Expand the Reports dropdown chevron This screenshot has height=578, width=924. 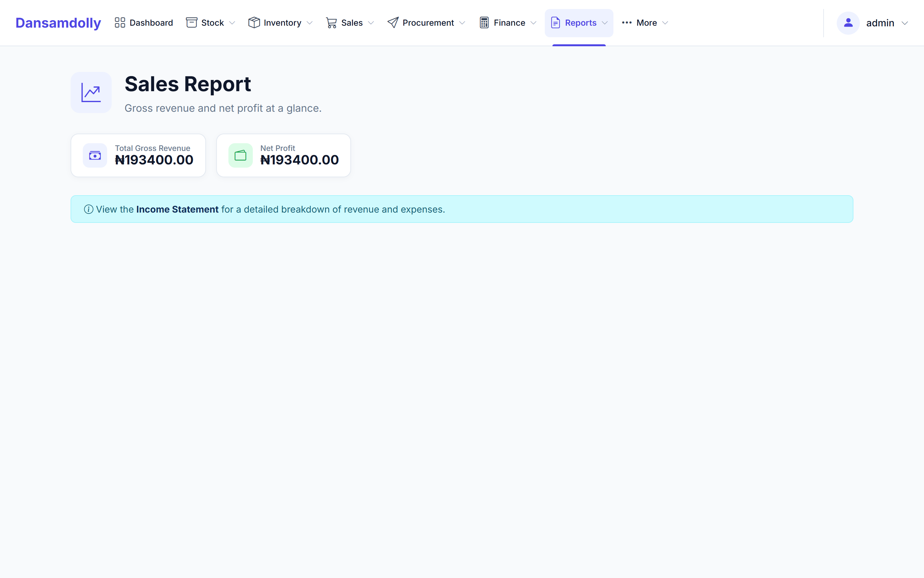coord(605,23)
